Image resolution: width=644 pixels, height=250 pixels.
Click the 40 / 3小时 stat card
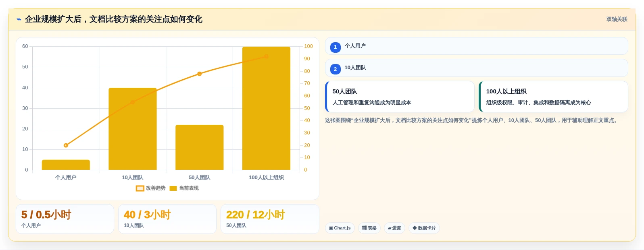pos(167,219)
